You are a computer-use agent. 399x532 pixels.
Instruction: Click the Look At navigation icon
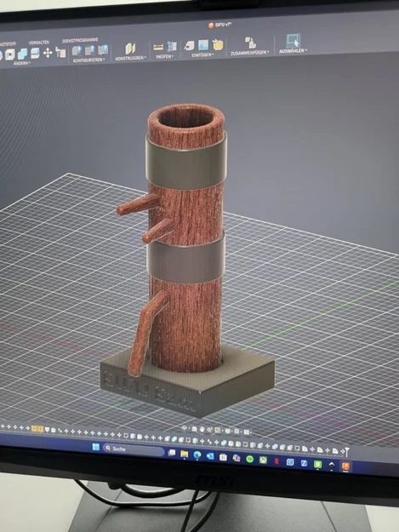coord(194,429)
